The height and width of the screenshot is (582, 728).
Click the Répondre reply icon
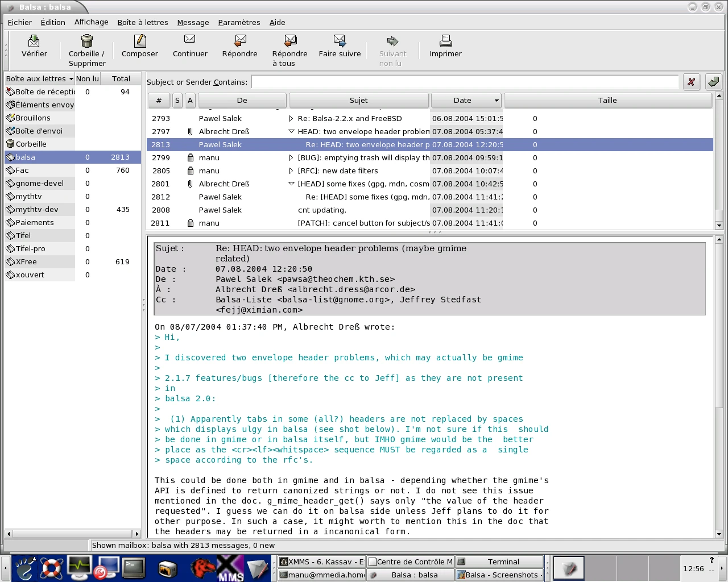click(239, 41)
